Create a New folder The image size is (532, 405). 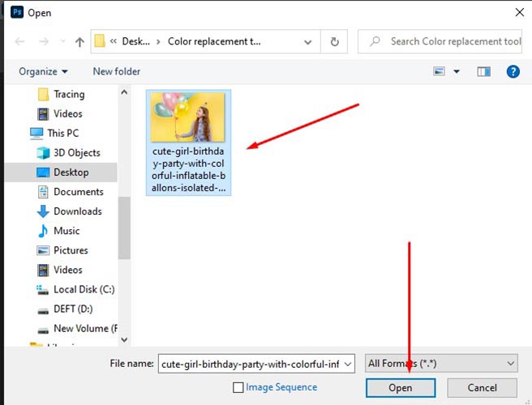pyautogui.click(x=117, y=71)
